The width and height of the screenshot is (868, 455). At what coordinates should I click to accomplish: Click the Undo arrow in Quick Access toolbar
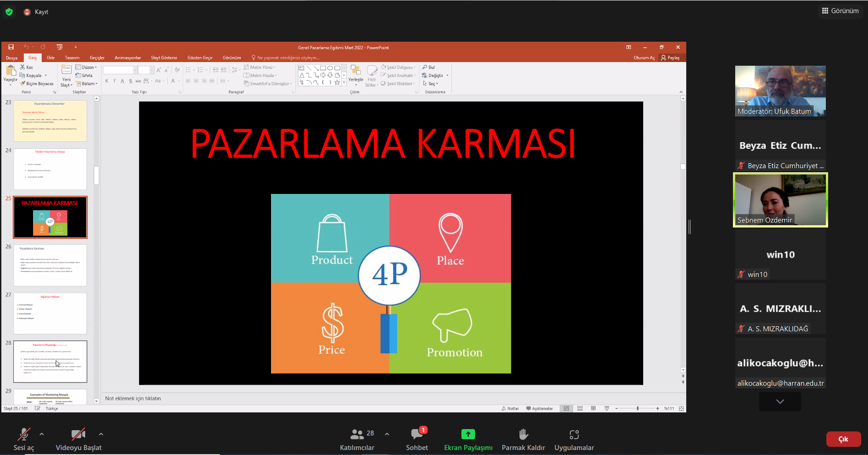point(26,47)
